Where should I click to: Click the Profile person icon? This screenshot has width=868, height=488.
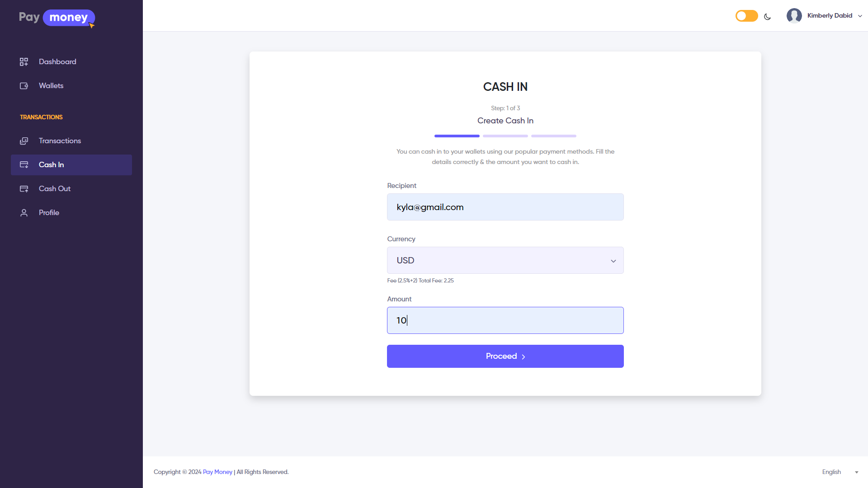click(x=24, y=213)
